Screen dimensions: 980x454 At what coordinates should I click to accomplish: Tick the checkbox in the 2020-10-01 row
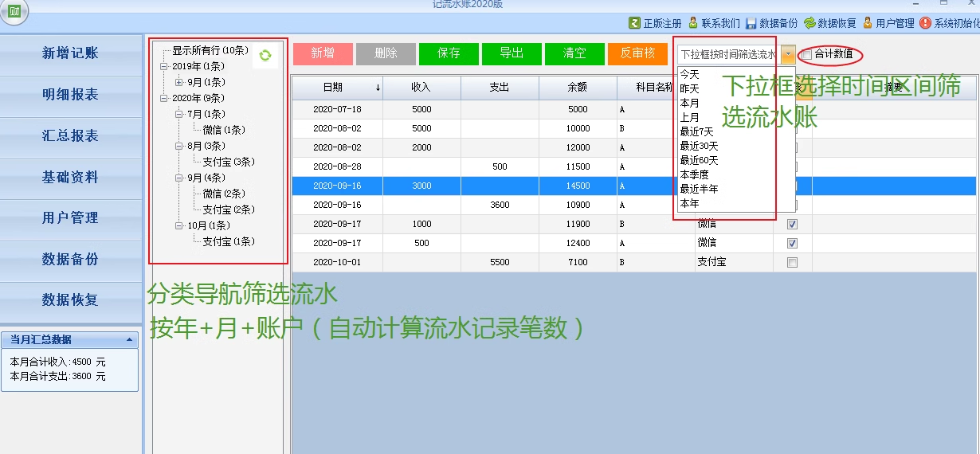pos(792,262)
